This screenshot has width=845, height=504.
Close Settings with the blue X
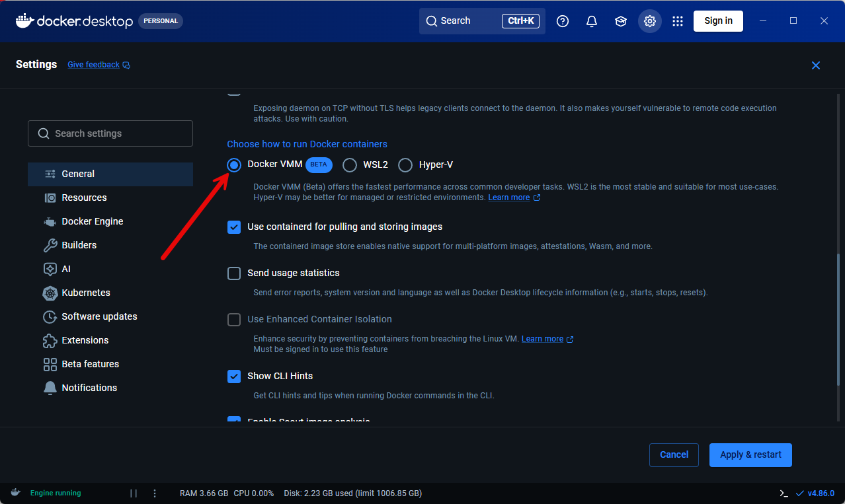816,65
